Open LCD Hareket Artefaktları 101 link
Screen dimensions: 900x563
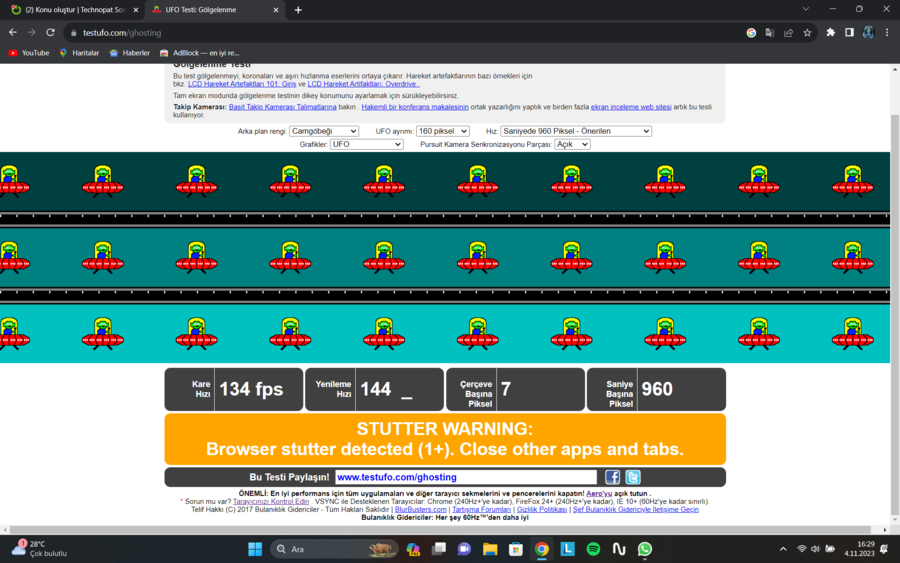tap(242, 84)
